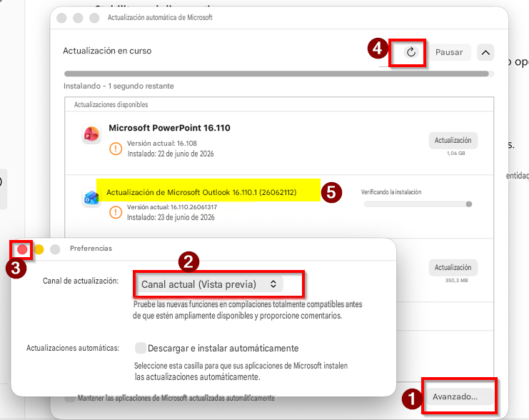Screen dimensions: 529x420
Task: Click the Preferencias window title
Action: (x=91, y=249)
